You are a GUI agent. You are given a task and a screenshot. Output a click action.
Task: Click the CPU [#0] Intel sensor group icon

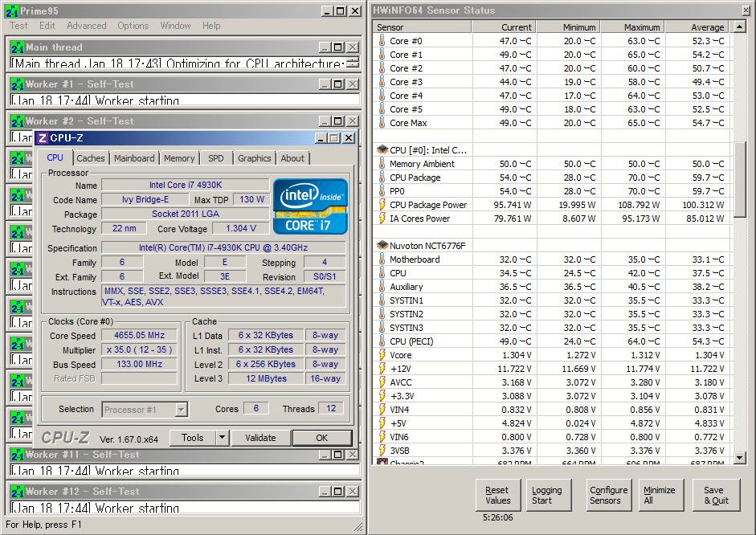[x=382, y=150]
